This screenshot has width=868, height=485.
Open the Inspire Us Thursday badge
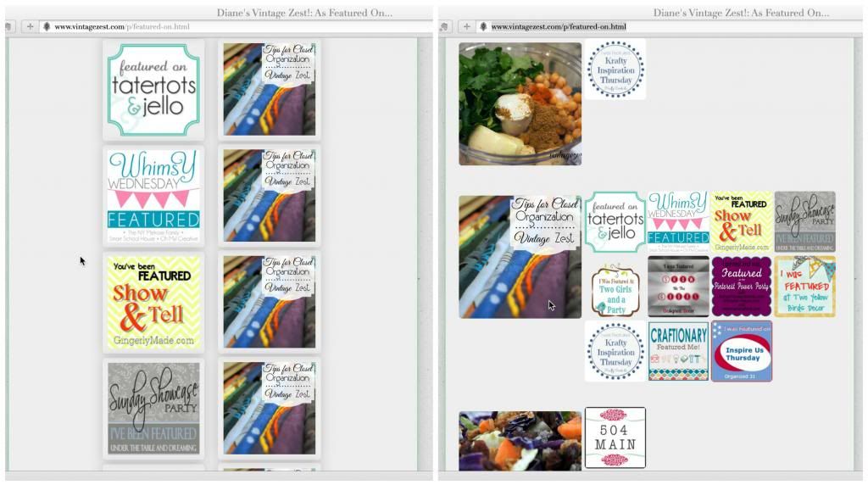[741, 351]
